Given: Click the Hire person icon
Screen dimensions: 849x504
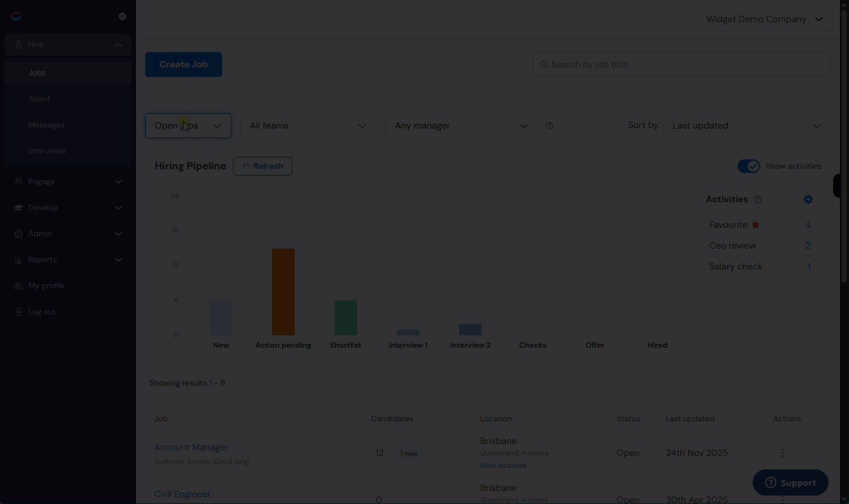Looking at the screenshot, I should (19, 44).
